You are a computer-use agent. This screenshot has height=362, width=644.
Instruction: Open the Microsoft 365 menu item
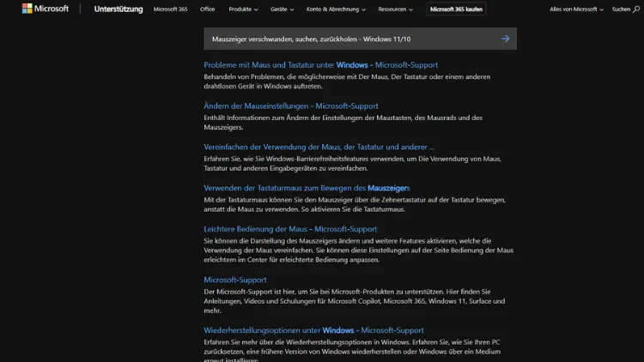(171, 9)
